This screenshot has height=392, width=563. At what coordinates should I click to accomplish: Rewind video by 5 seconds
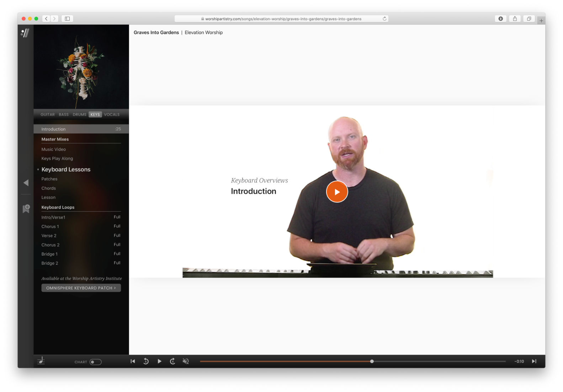pos(146,361)
